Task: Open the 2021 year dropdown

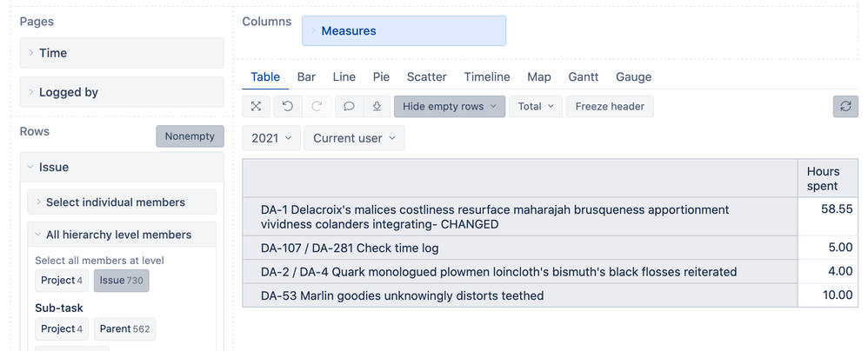Action: tap(271, 138)
